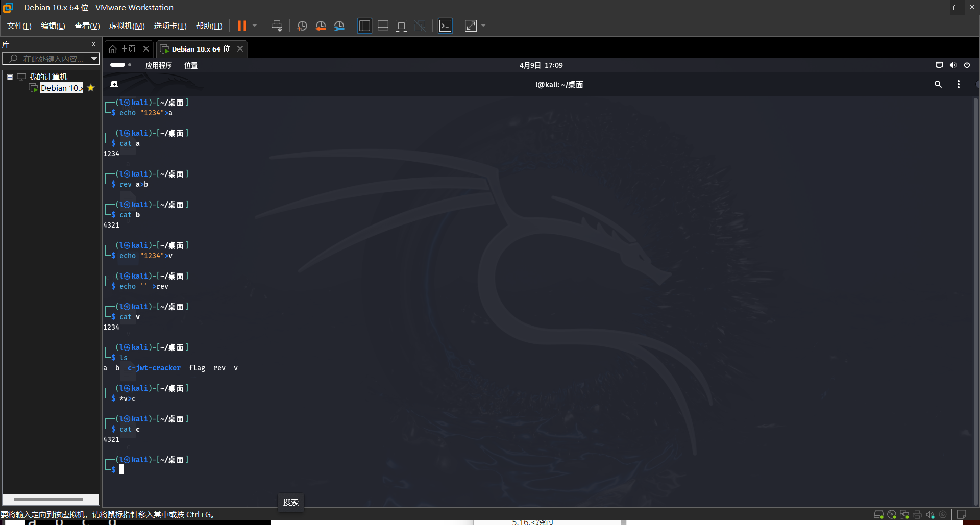Click the terminal search magnifier icon
980x525 pixels.
[x=938, y=84]
